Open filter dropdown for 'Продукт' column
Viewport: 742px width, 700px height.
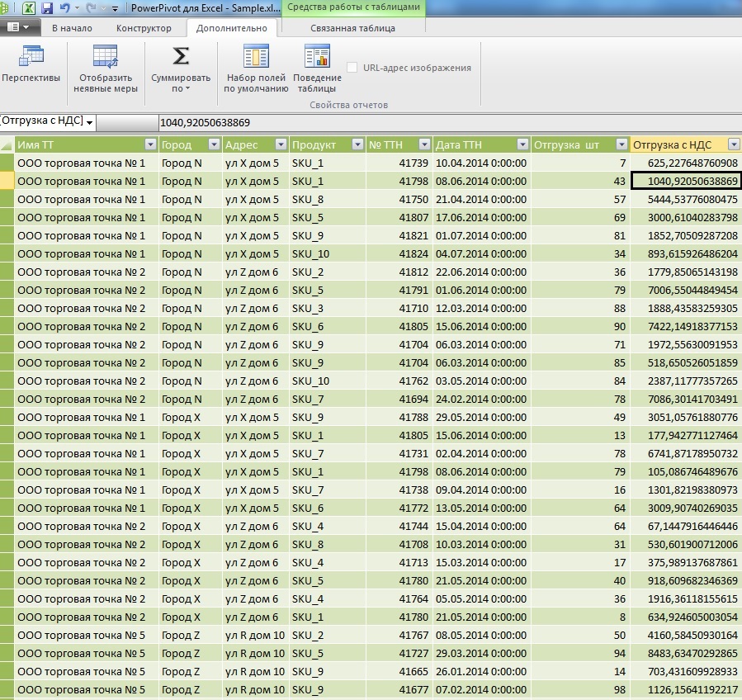click(x=357, y=144)
